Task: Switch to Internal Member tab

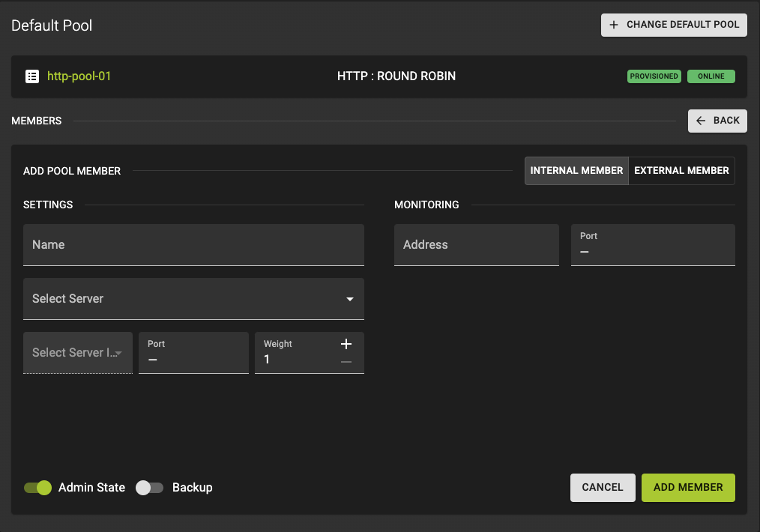Action: [576, 171]
